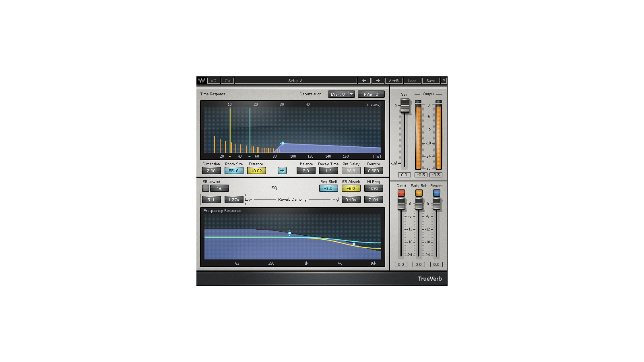Select the reverb tail handle in Time Response
644x362 pixels.
(x=283, y=143)
